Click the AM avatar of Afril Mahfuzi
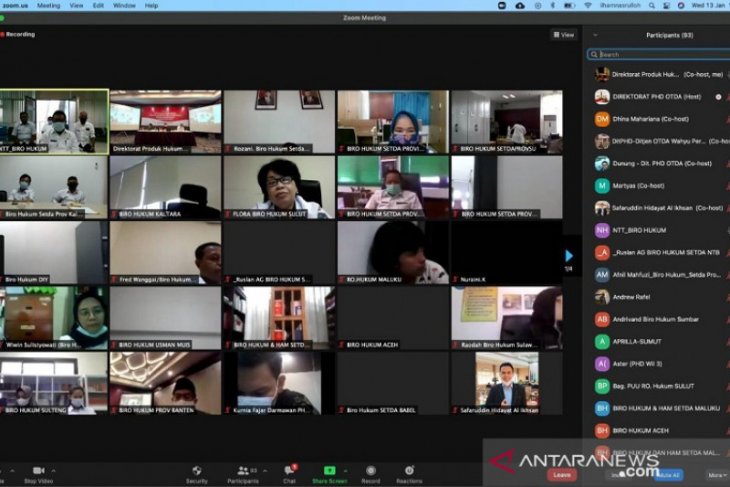730x487 pixels. (x=602, y=275)
